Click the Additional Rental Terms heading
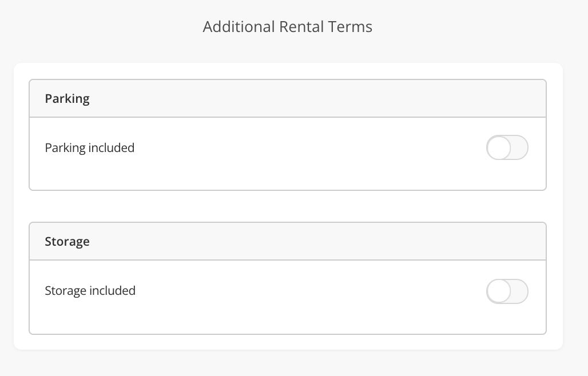 [287, 26]
